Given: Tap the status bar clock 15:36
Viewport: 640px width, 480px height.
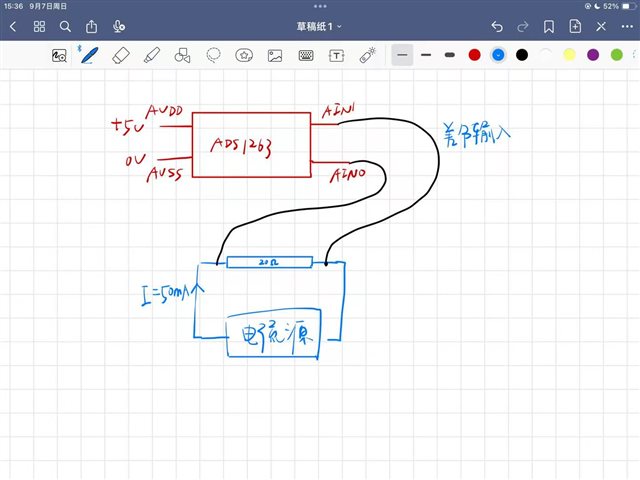Looking at the screenshot, I should [x=13, y=6].
